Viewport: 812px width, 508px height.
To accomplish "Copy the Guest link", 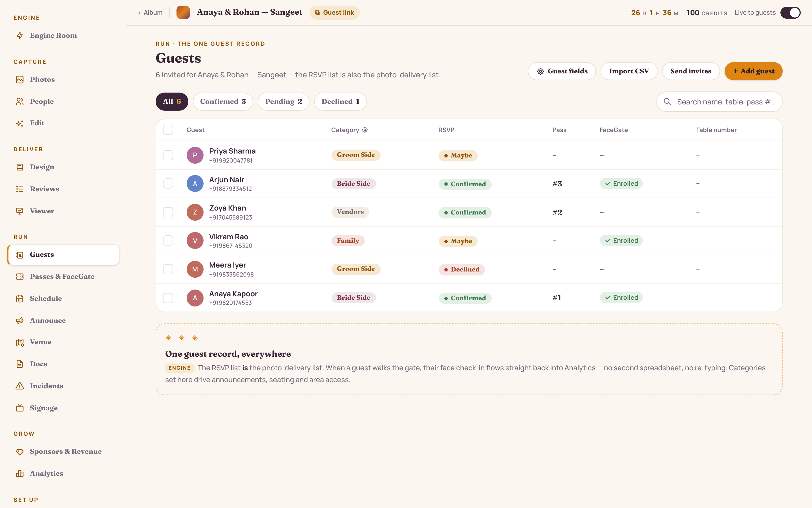I will [335, 12].
